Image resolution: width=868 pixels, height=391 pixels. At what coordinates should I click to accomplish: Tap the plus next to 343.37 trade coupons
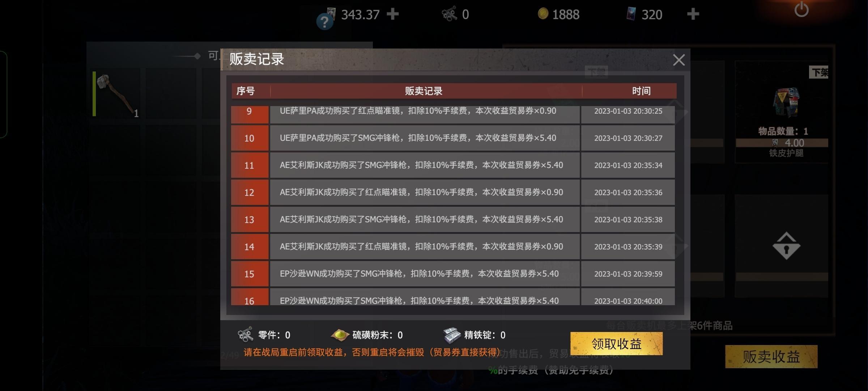tap(392, 14)
